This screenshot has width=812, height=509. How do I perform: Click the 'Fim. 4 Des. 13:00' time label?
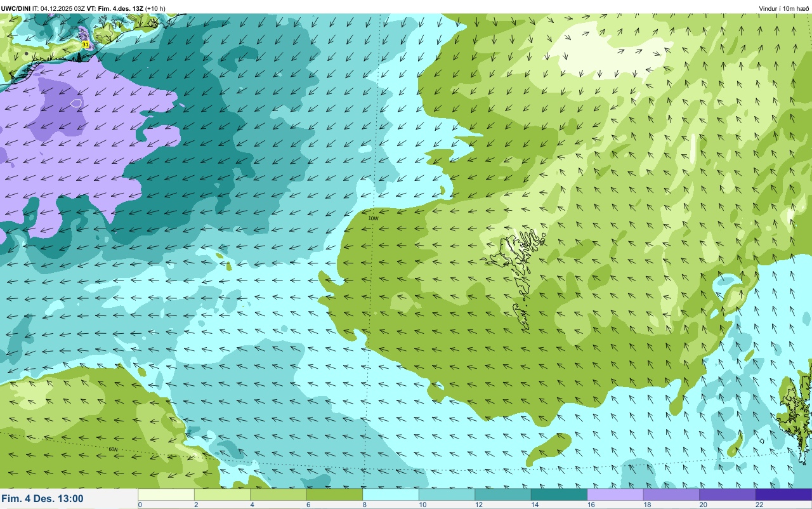tap(43, 499)
